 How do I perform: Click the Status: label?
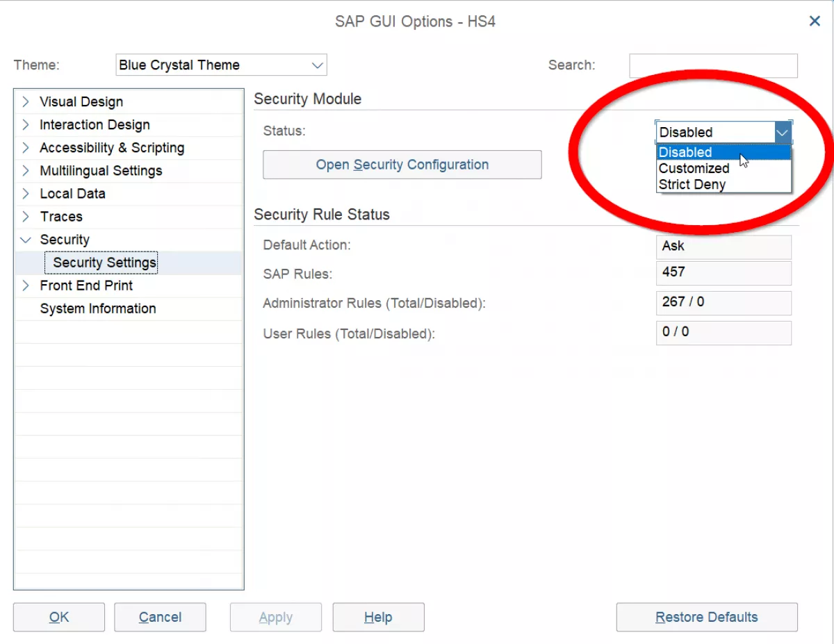click(284, 131)
